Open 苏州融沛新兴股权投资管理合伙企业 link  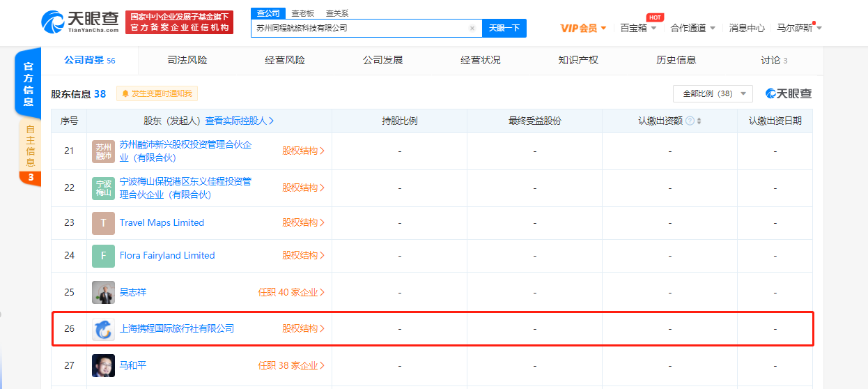[186, 151]
